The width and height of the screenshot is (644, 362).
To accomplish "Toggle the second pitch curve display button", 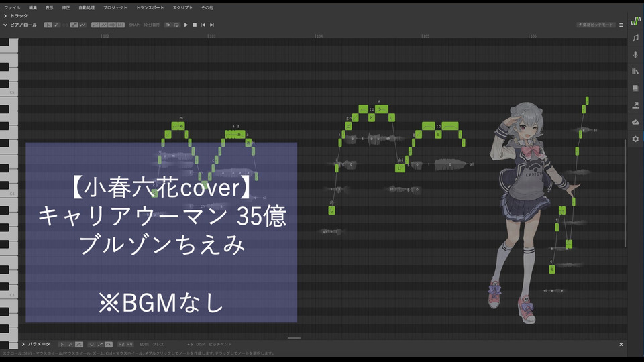I will (103, 25).
